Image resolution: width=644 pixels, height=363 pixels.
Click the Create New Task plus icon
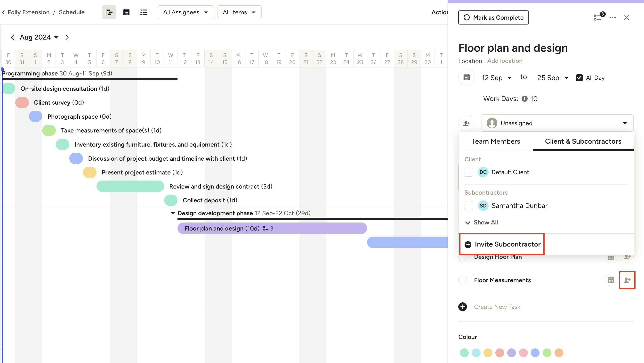click(462, 307)
